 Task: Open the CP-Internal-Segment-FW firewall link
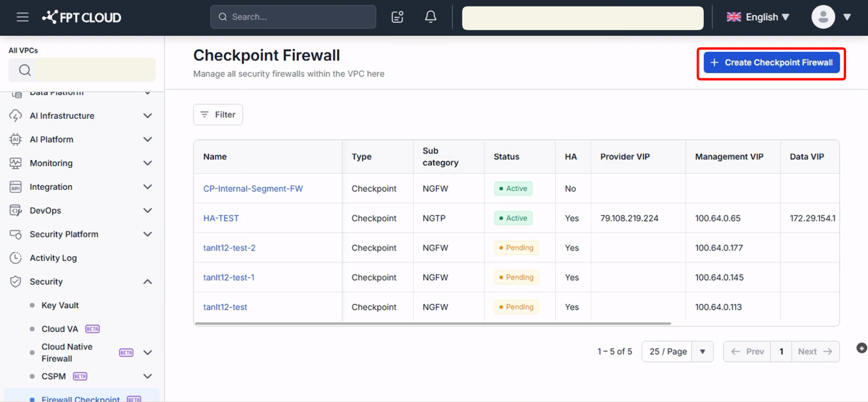253,189
